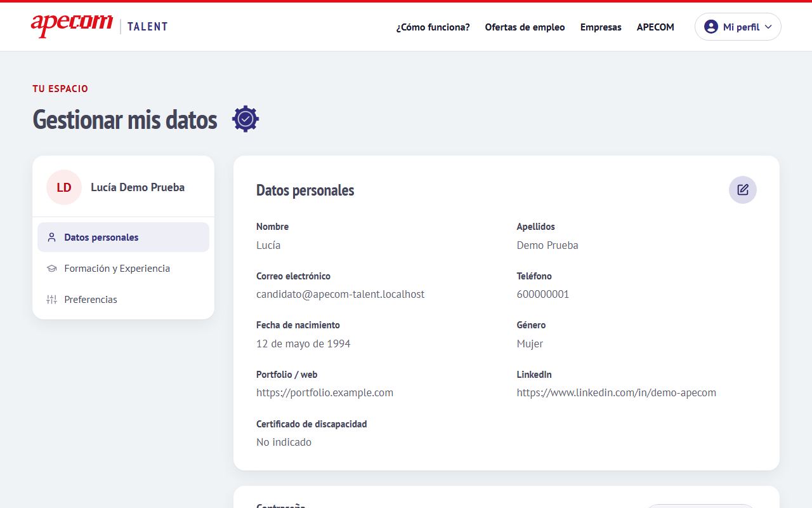
Task: Click the email candidato@apecom-talent.localhost
Action: point(341,294)
